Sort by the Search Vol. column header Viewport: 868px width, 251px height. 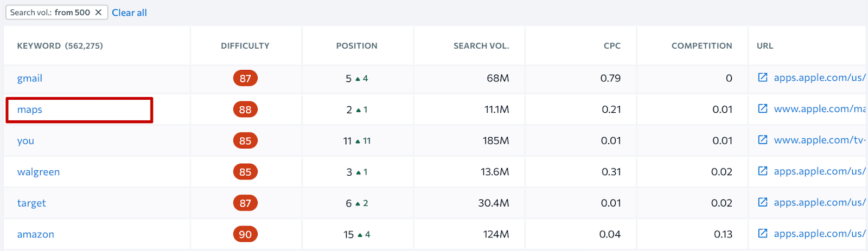[481, 46]
